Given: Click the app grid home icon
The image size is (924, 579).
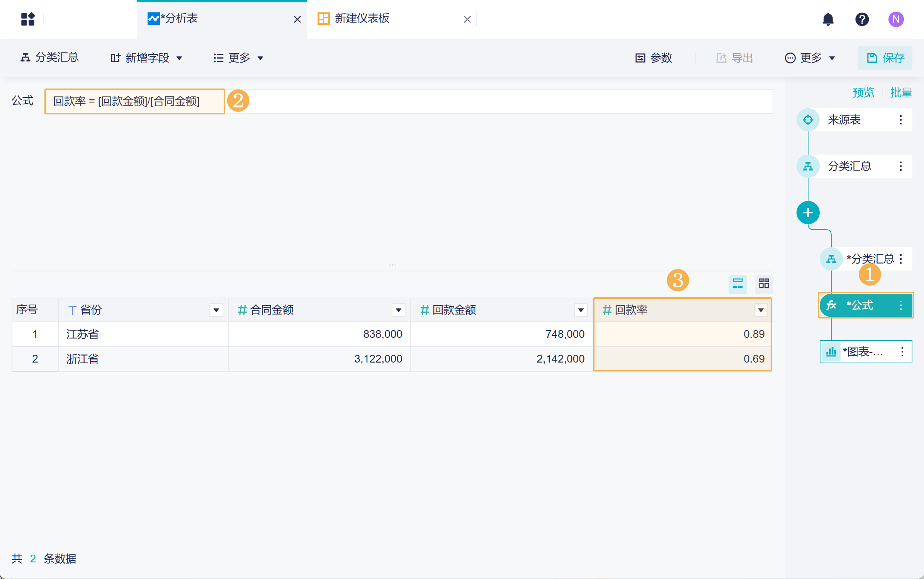Looking at the screenshot, I should (x=28, y=19).
